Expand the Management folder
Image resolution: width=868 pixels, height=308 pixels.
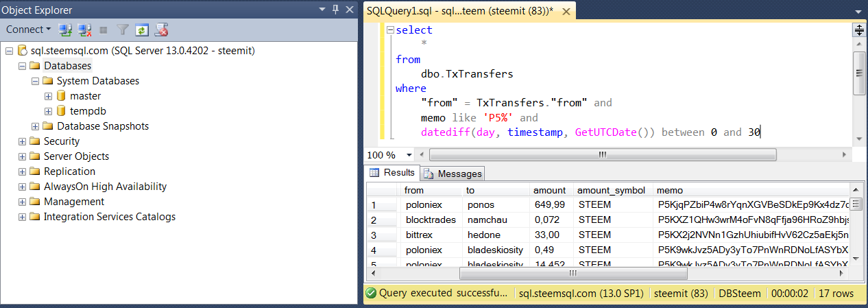pyautogui.click(x=22, y=202)
